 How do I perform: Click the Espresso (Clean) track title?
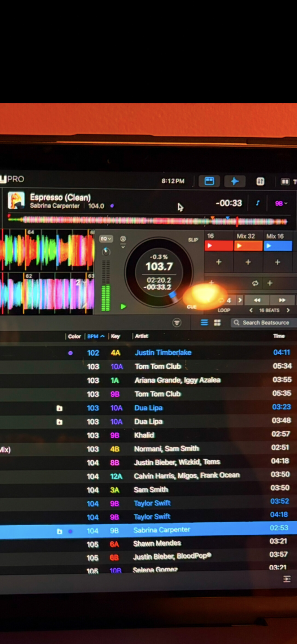pos(60,197)
